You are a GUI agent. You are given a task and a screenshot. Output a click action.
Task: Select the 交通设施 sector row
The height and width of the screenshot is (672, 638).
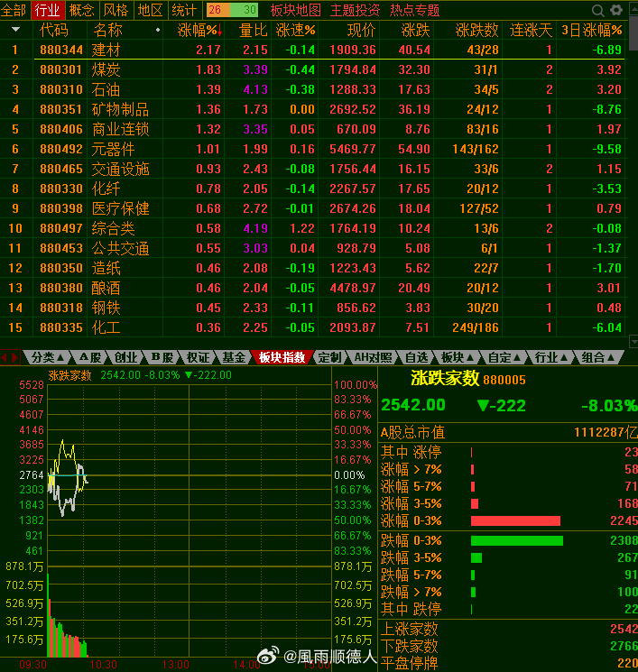coord(312,169)
